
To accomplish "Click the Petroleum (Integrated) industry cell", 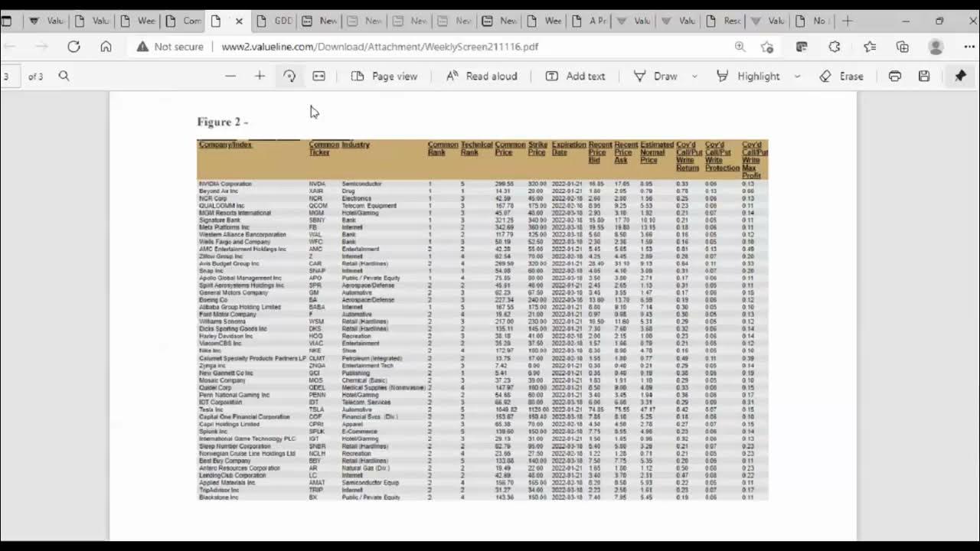I will (x=372, y=358).
